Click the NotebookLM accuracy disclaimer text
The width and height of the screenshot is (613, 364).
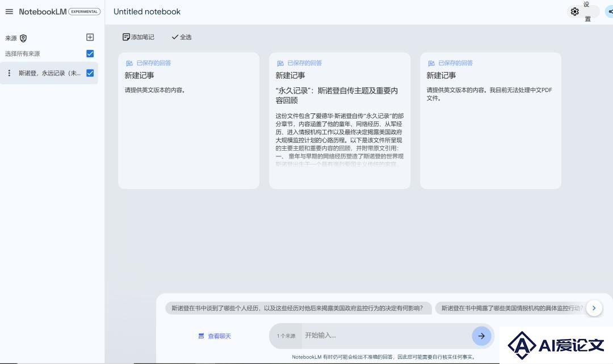[384, 357]
